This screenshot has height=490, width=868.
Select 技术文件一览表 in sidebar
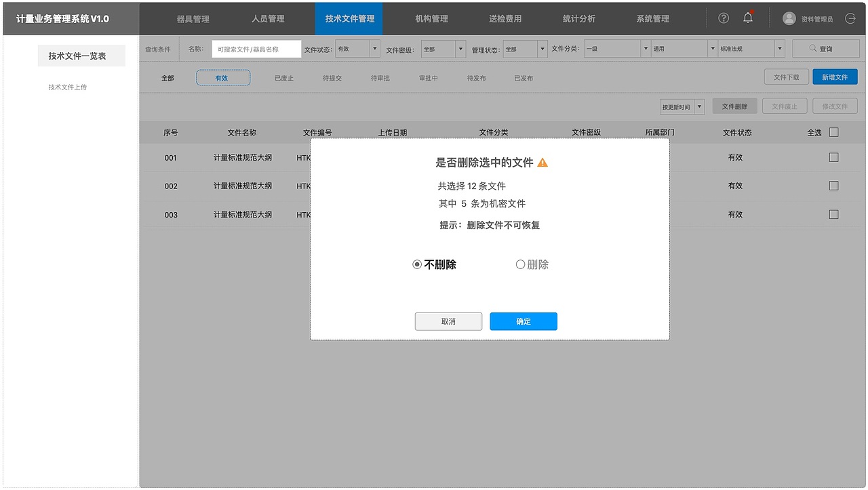pos(81,56)
